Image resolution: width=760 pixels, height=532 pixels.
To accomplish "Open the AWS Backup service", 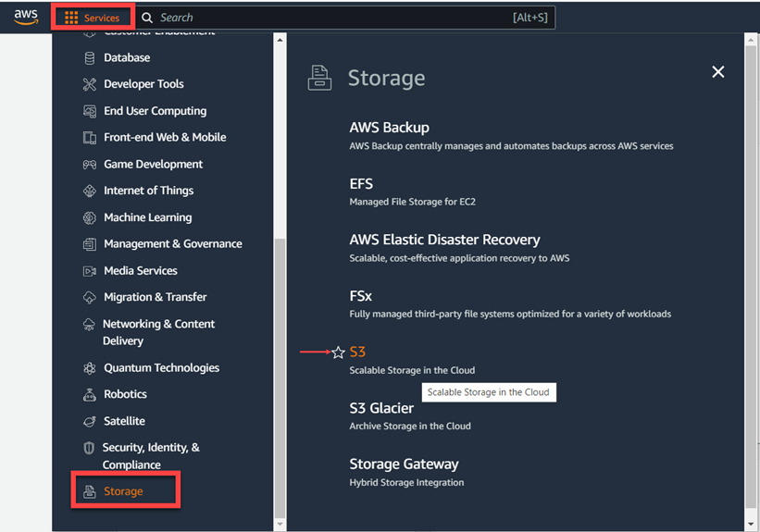I will pos(389,128).
